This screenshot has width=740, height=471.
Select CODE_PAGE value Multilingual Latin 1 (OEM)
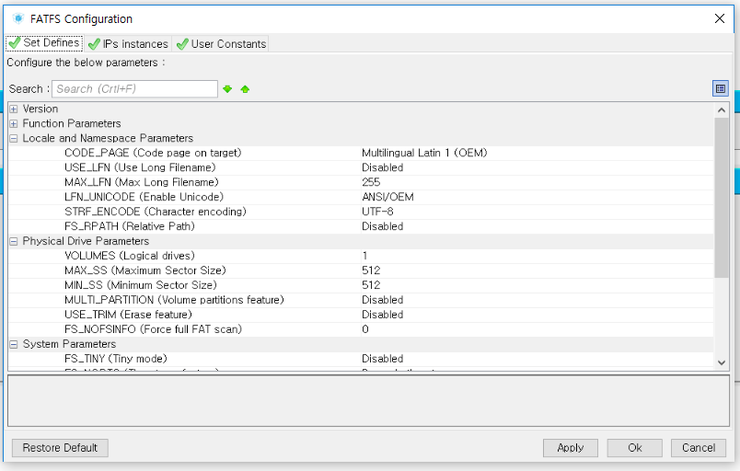(424, 153)
